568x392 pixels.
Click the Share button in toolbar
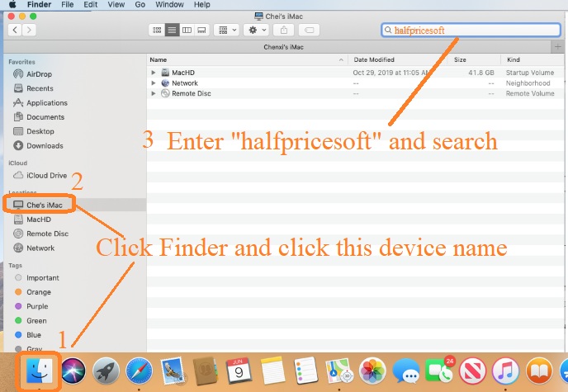click(x=285, y=30)
